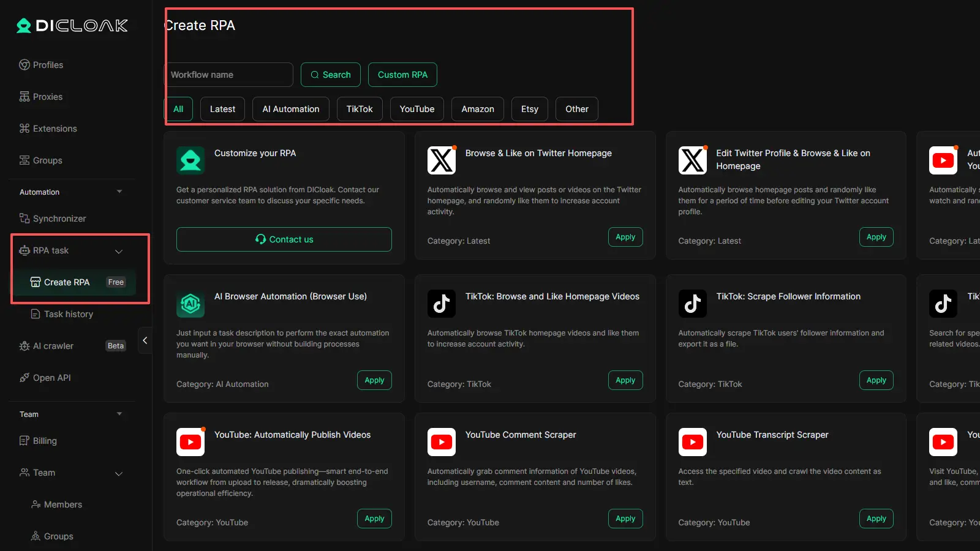980x551 pixels.
Task: Click the AI Browser Automation card icon
Action: point(190,304)
